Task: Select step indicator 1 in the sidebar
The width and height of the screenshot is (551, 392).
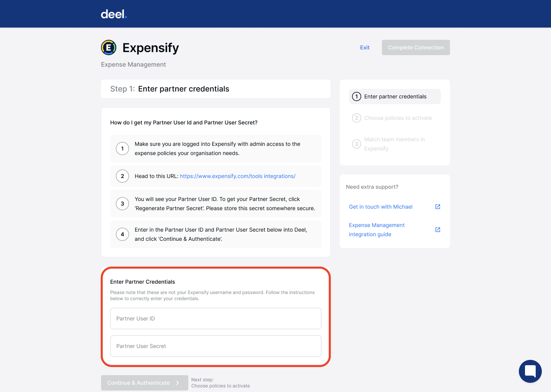Action: (356, 96)
